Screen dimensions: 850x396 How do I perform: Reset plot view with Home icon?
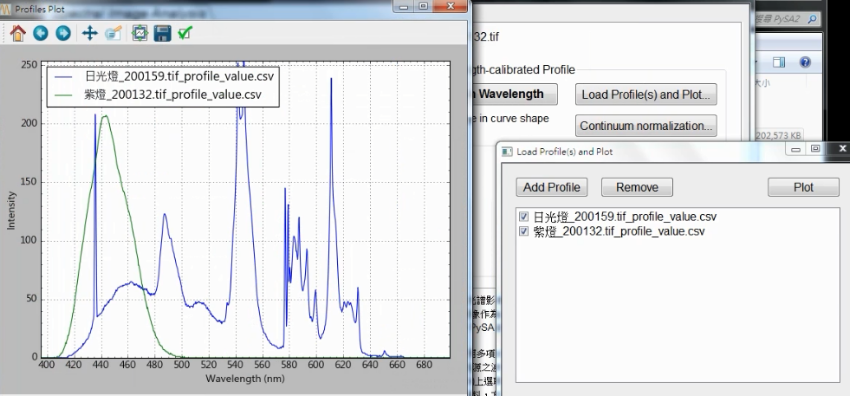18,33
